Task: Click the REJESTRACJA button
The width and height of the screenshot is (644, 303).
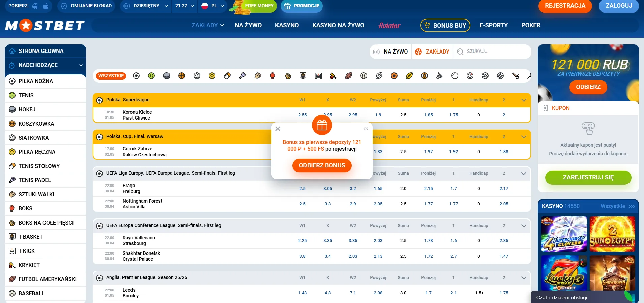Action: coord(565,6)
